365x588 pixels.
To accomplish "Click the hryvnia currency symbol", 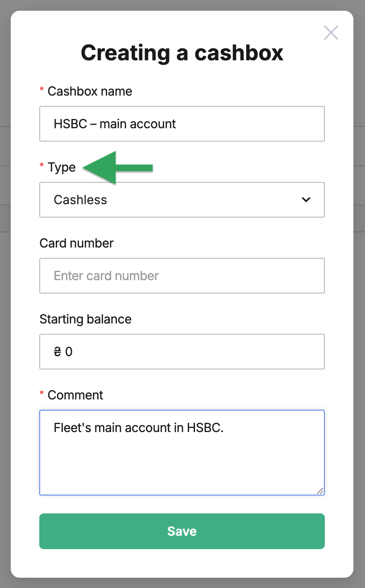I will [57, 352].
